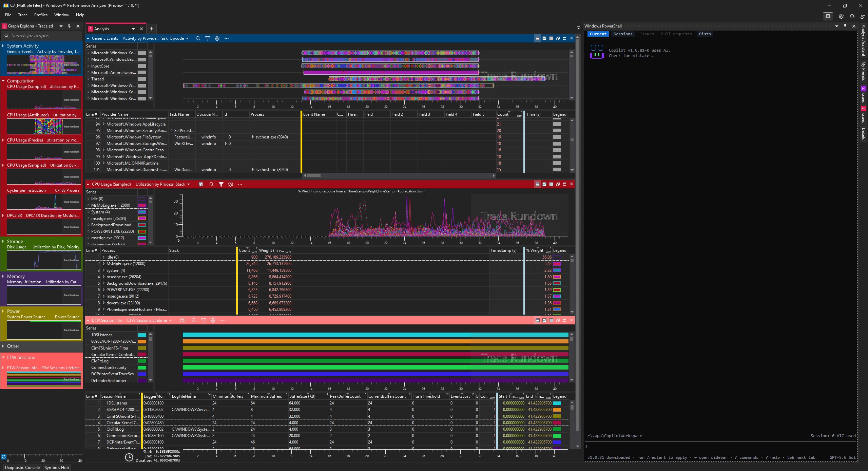Viewport: 868px width, 471px height.
Task: Expand MsMpEng.exe (12000) row in CPU table
Action: click(104, 264)
